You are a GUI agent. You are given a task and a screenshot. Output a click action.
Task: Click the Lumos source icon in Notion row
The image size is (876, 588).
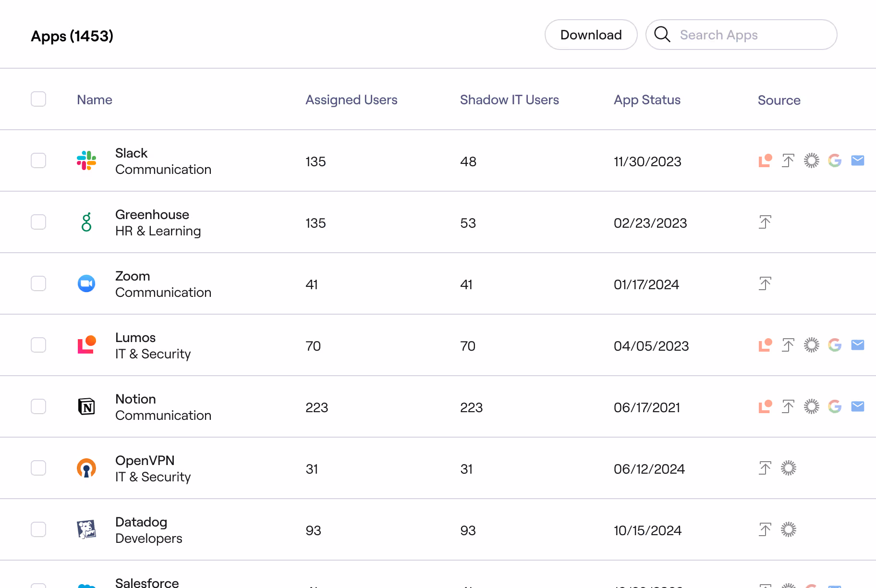point(765,406)
